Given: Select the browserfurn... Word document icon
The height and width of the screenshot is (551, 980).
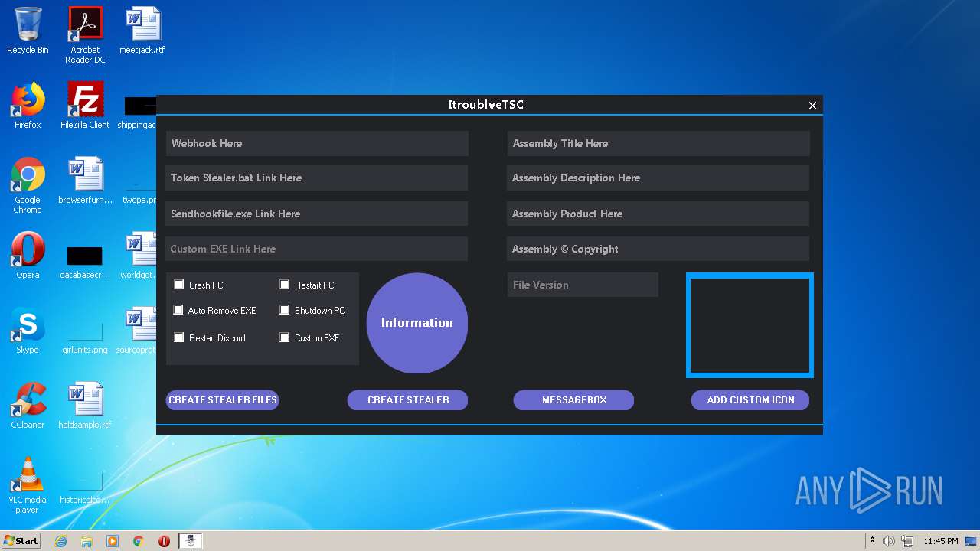Looking at the screenshot, I should [x=85, y=181].
